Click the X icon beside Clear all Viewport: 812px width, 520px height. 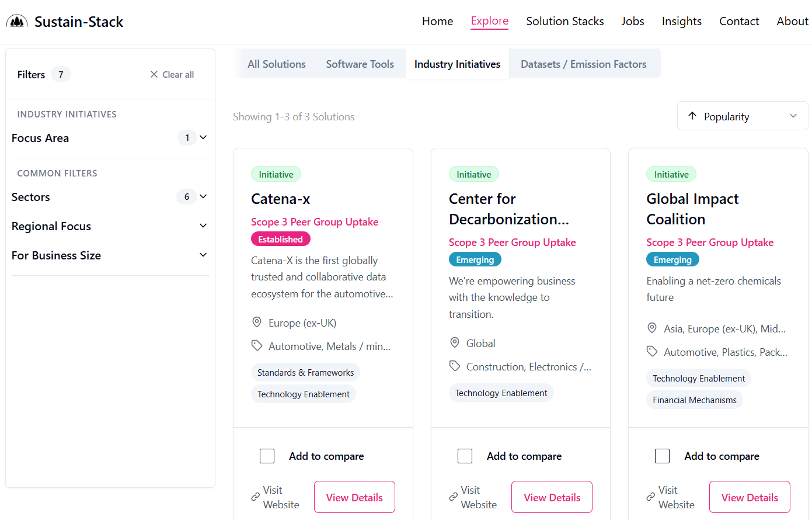[x=154, y=74]
